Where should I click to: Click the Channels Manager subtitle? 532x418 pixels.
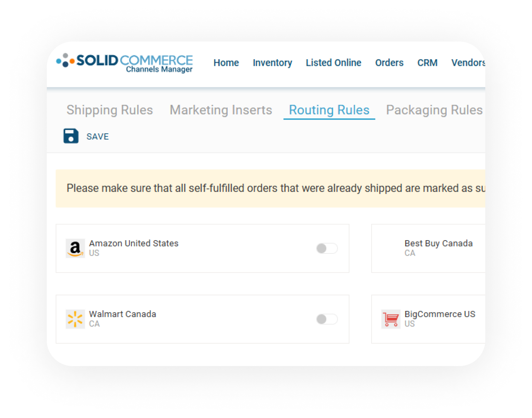tap(159, 69)
